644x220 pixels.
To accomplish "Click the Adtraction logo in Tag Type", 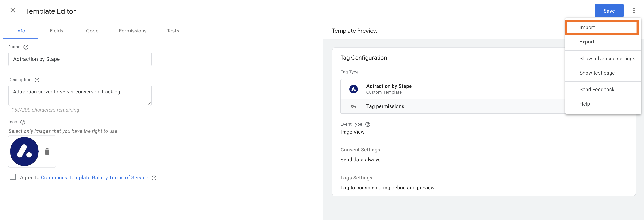I will point(353,89).
